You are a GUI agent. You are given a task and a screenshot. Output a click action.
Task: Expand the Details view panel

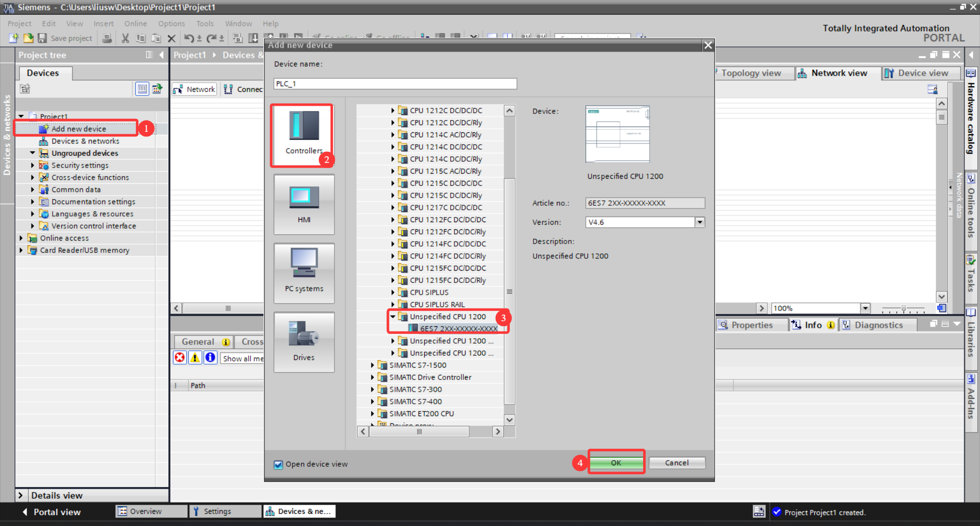click(21, 495)
